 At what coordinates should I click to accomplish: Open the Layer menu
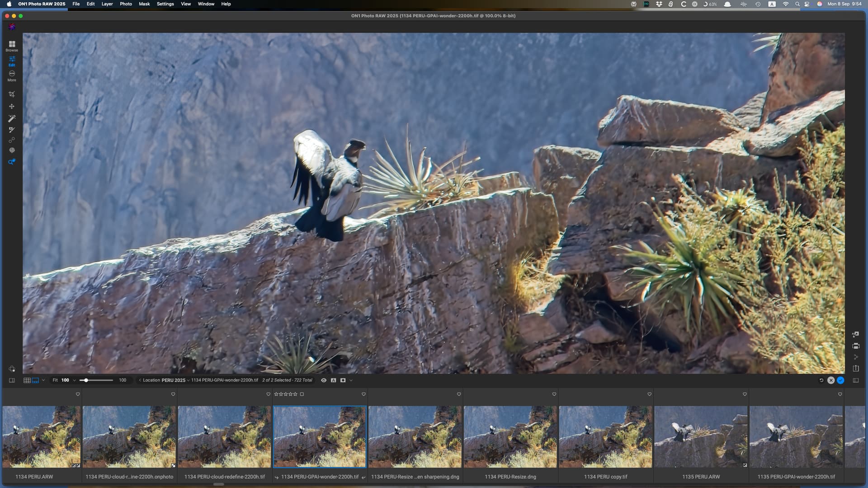(107, 4)
